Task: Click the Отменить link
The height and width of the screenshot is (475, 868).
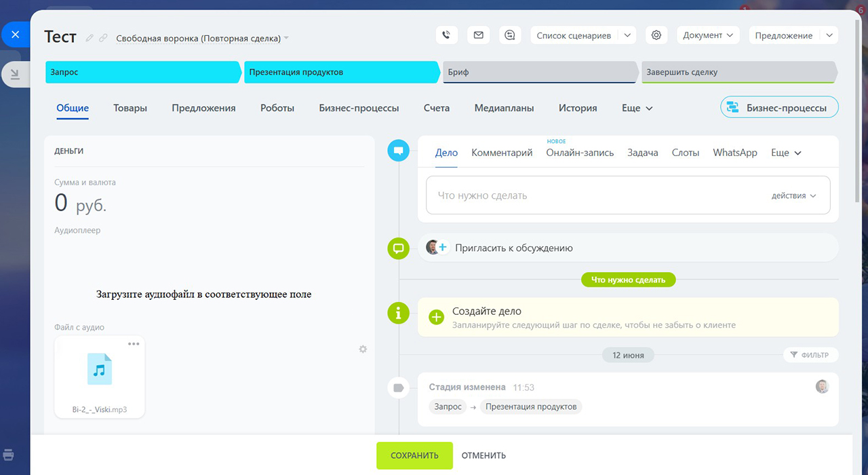Action: point(484,455)
